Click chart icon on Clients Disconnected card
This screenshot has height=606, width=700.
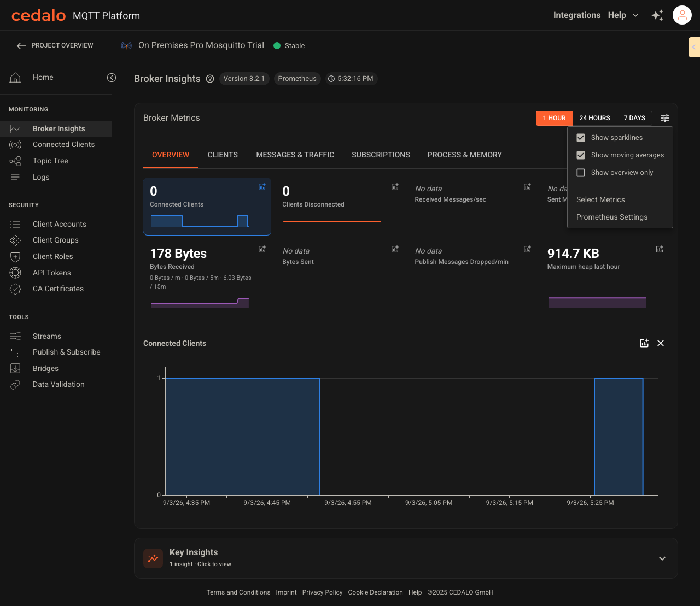coord(395,187)
